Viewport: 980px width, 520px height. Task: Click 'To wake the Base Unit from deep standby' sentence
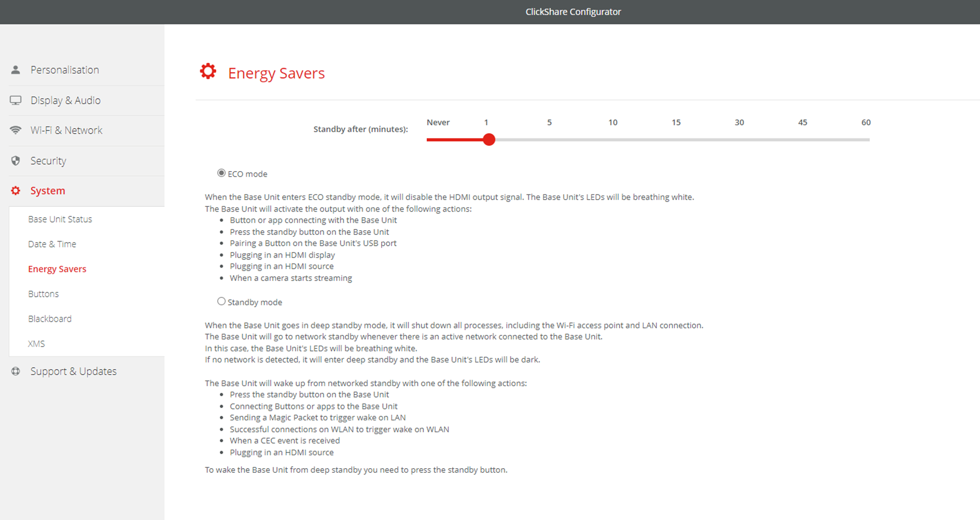click(356, 470)
